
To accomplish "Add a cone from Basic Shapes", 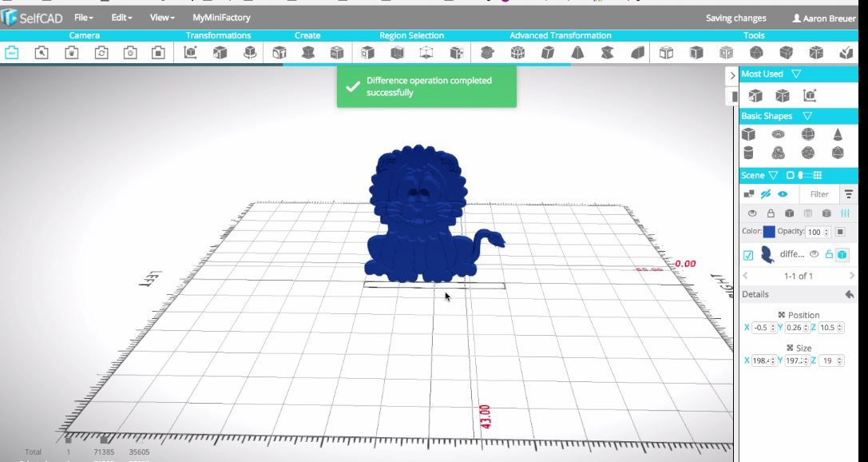I will [x=838, y=134].
